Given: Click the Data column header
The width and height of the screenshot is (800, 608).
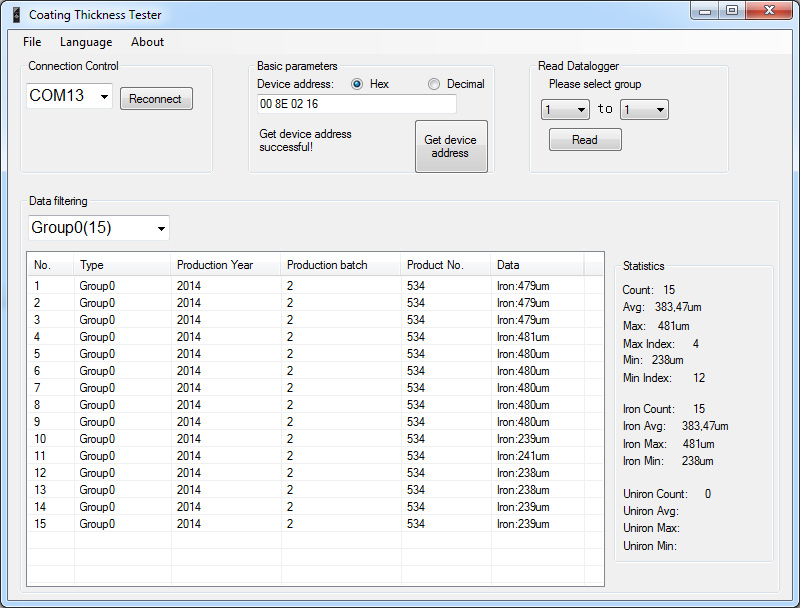Looking at the screenshot, I should (508, 265).
